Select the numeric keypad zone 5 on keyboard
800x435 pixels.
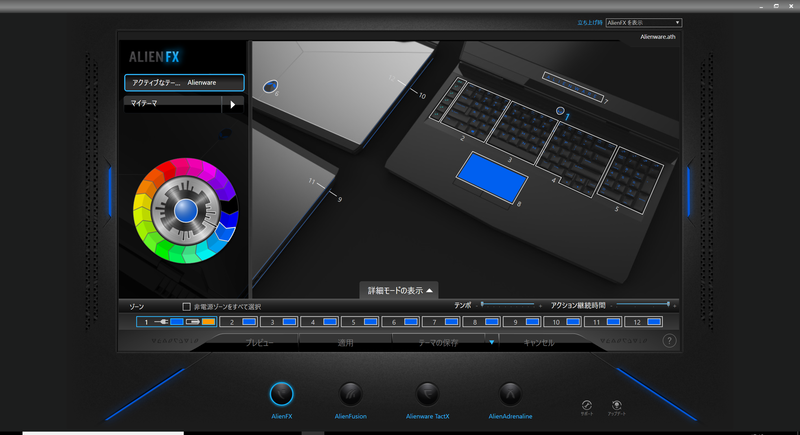pos(631,178)
